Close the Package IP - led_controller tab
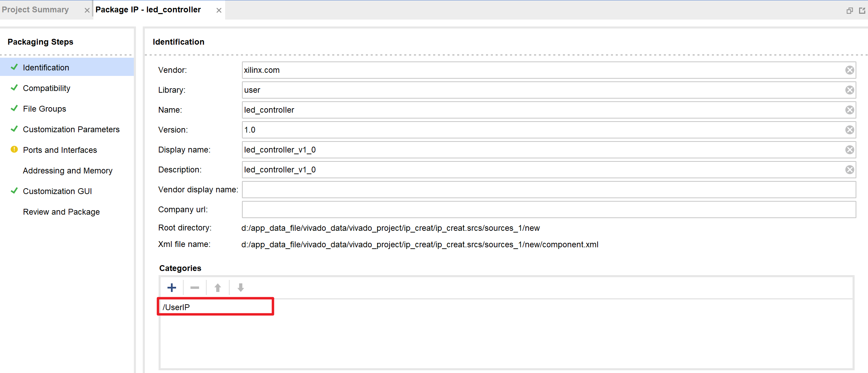Image resolution: width=868 pixels, height=373 pixels. (x=219, y=10)
